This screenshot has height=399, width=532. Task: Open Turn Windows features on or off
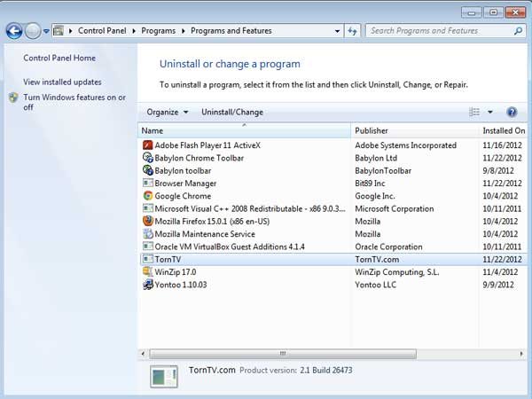pyautogui.click(x=74, y=102)
